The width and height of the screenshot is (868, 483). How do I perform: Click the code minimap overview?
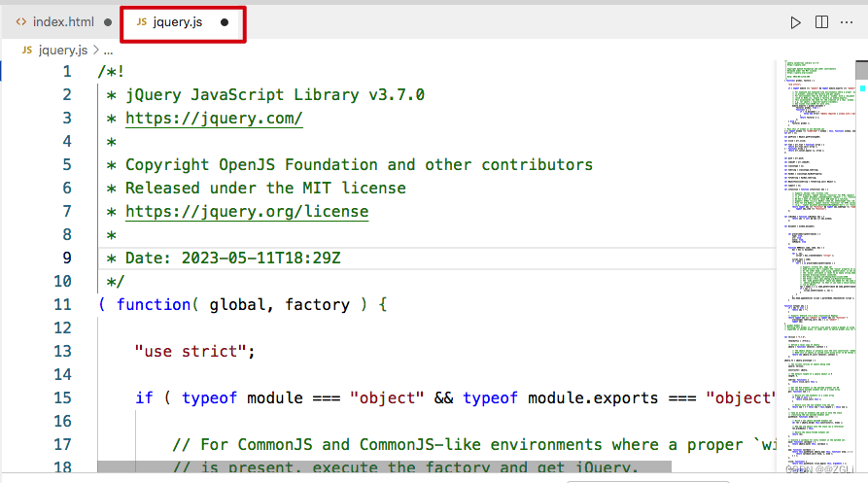pyautogui.click(x=819, y=265)
